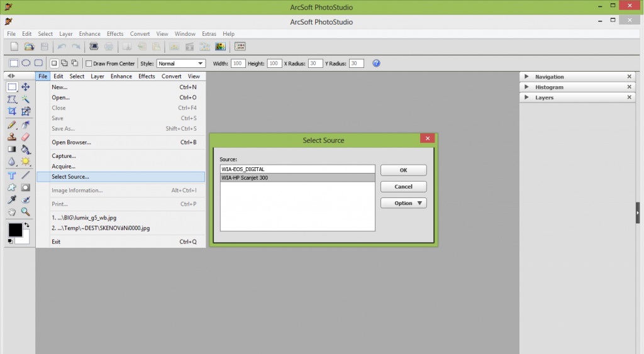This screenshot has width=644, height=354.
Task: Choose Open Browser... menu entry
Action: coord(121,142)
